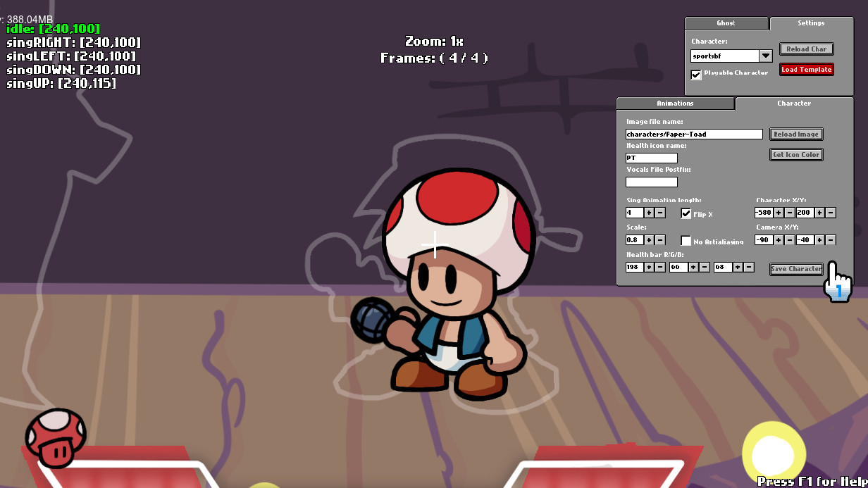
Task: Open the sportsbf character dropdown
Action: pyautogui.click(x=765, y=56)
